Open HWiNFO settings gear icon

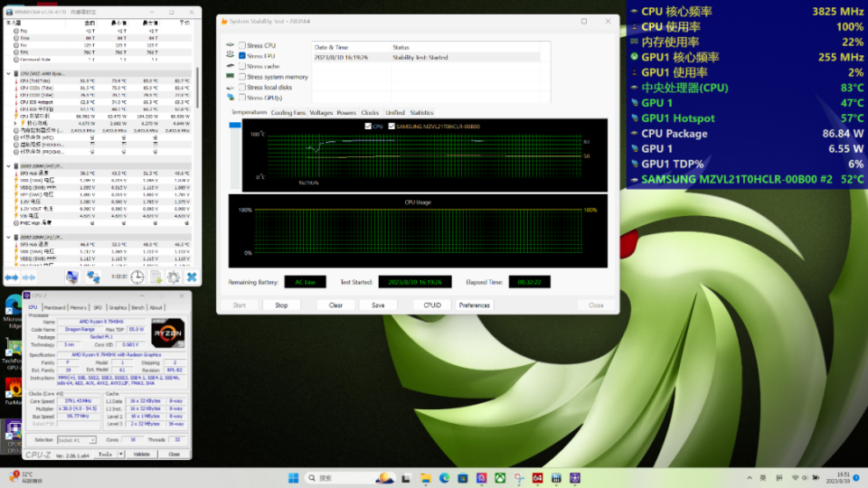[174, 277]
